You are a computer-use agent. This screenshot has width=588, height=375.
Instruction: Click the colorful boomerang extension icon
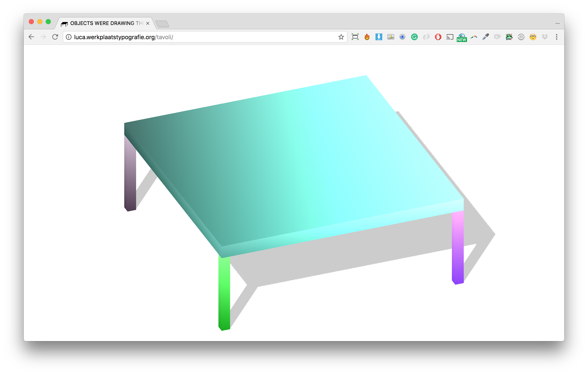coord(474,37)
